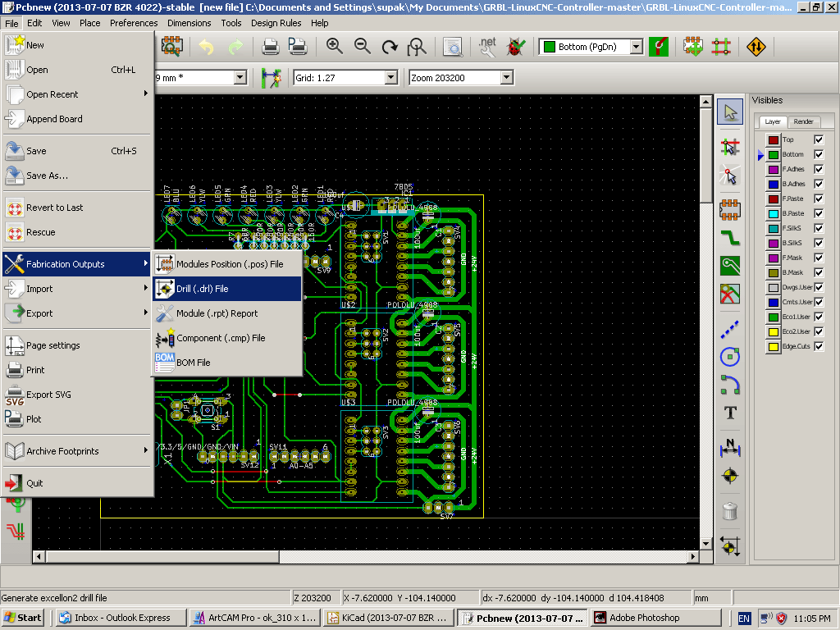This screenshot has height=630, width=840.
Task: Click the Drill (.drl) File menu entry
Action: coord(202,289)
